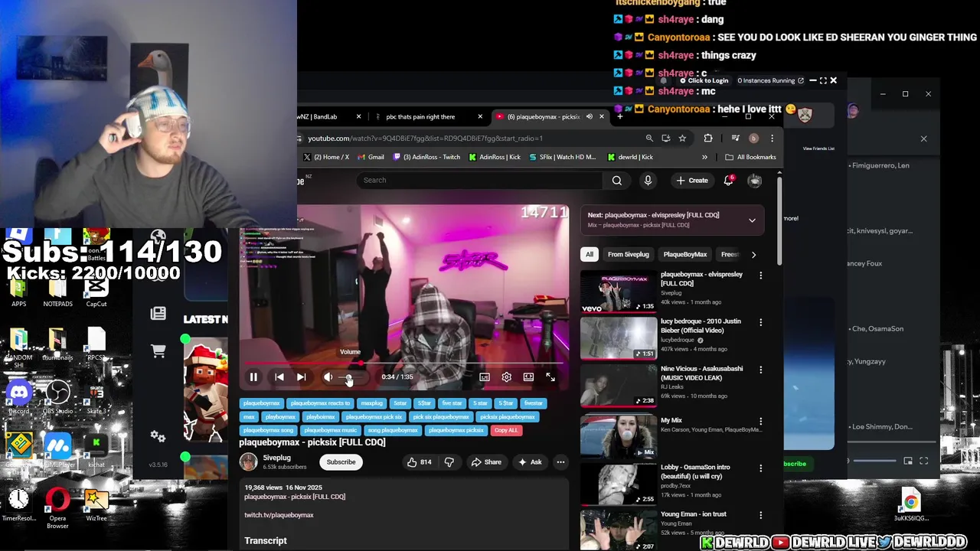Skip to previous video in player
The height and width of the screenshot is (551, 980).
coord(279,377)
